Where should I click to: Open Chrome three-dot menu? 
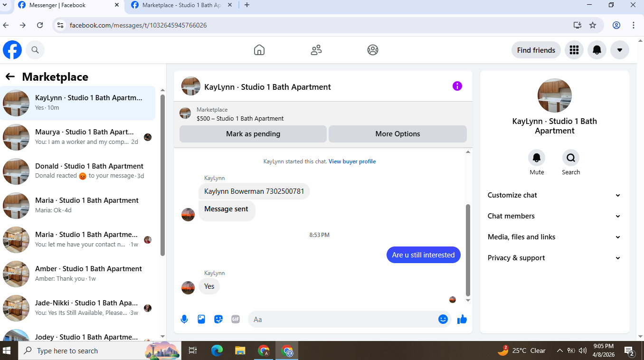tap(634, 25)
